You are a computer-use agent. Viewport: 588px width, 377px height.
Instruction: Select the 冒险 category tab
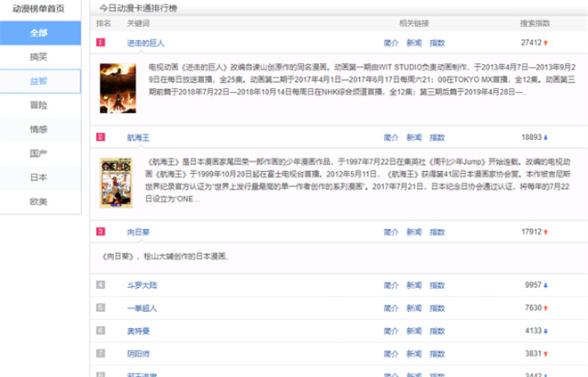(x=40, y=105)
